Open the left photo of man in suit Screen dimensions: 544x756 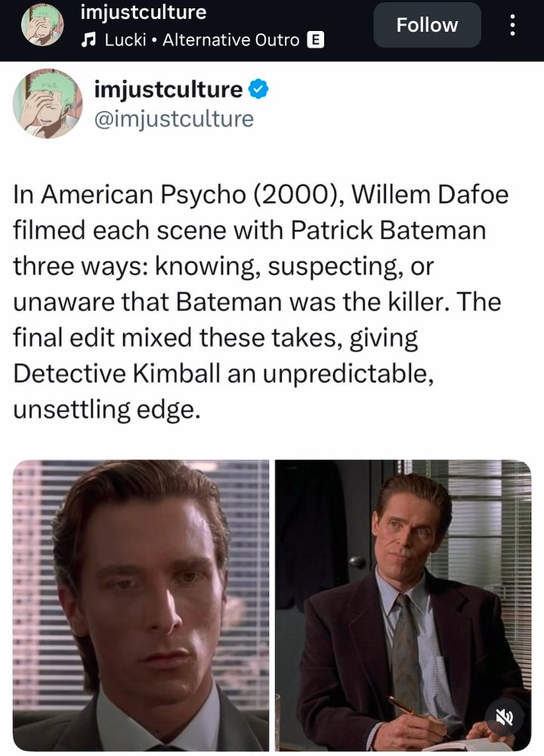tap(141, 606)
